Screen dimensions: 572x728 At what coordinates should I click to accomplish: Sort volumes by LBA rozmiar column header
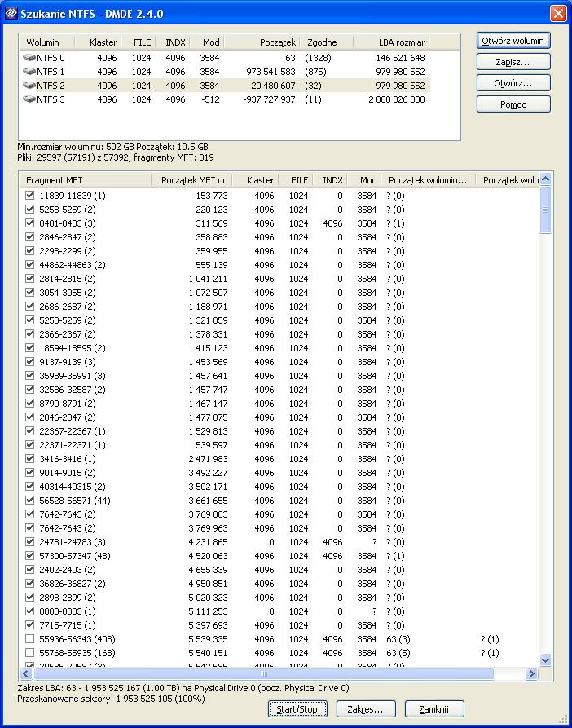[392, 42]
